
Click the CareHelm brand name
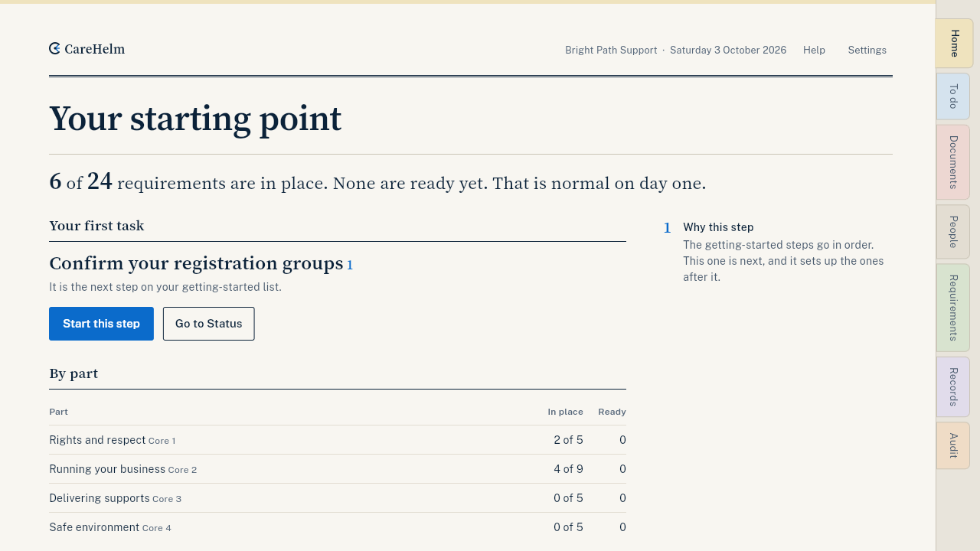click(x=94, y=49)
